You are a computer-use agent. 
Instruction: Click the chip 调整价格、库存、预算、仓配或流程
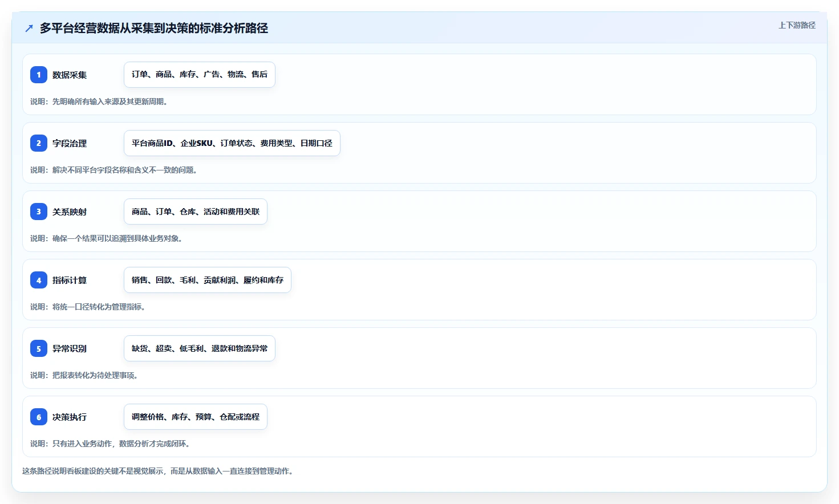pyautogui.click(x=196, y=417)
